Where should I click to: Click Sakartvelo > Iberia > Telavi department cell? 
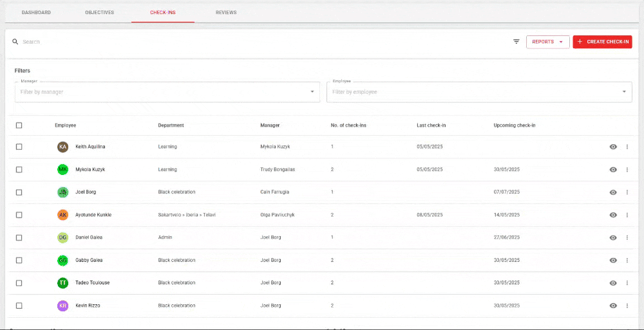pyautogui.click(x=187, y=215)
